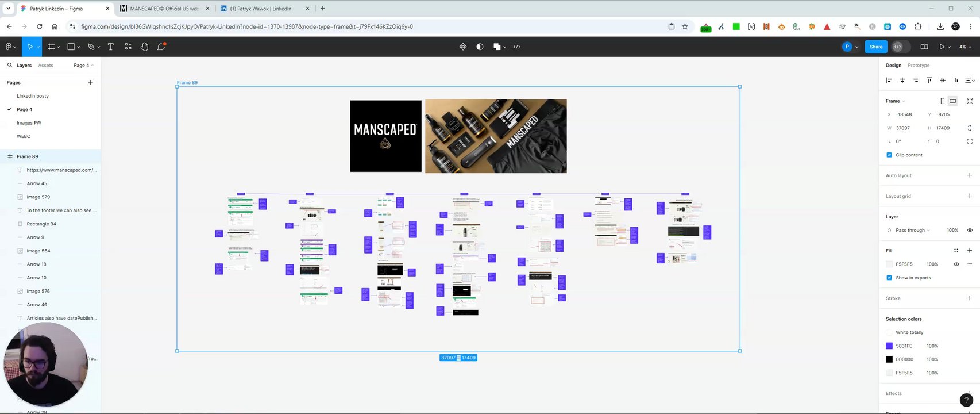Click the 5831FE selection color swatch
Viewport: 980px width, 414px height.
click(x=889, y=346)
